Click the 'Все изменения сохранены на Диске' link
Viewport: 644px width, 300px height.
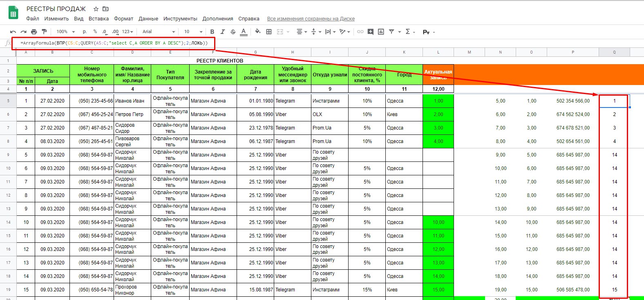coord(311,19)
